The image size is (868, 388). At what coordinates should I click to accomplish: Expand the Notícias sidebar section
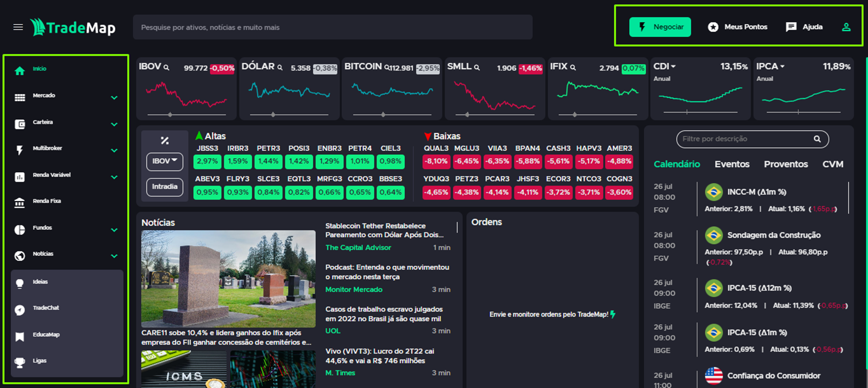(114, 256)
